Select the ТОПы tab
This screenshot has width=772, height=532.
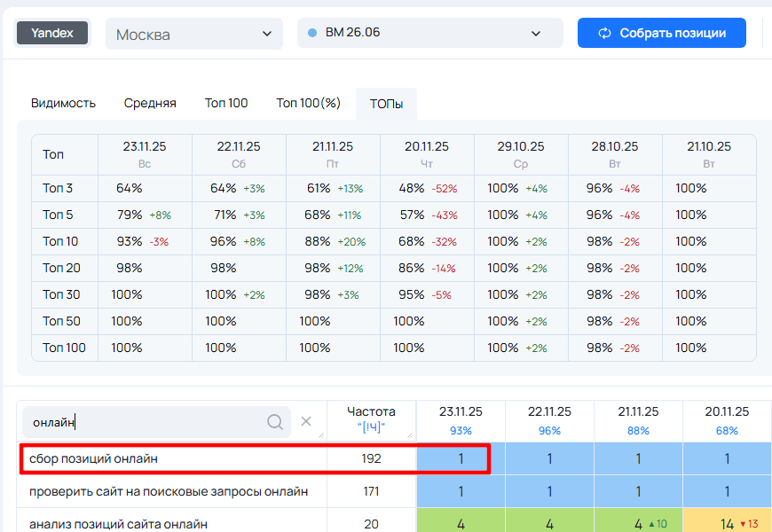(386, 104)
